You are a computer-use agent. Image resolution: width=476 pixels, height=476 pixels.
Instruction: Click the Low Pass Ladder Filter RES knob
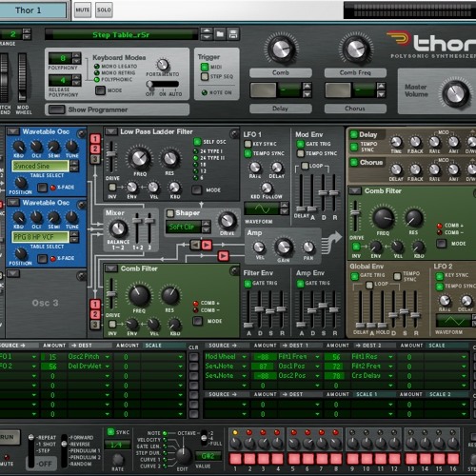(169, 158)
